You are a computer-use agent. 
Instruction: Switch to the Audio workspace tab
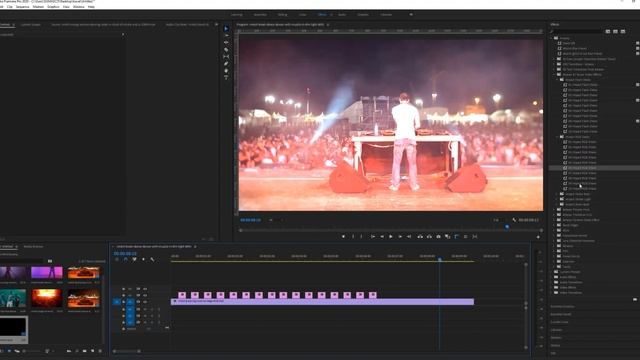coord(342,15)
